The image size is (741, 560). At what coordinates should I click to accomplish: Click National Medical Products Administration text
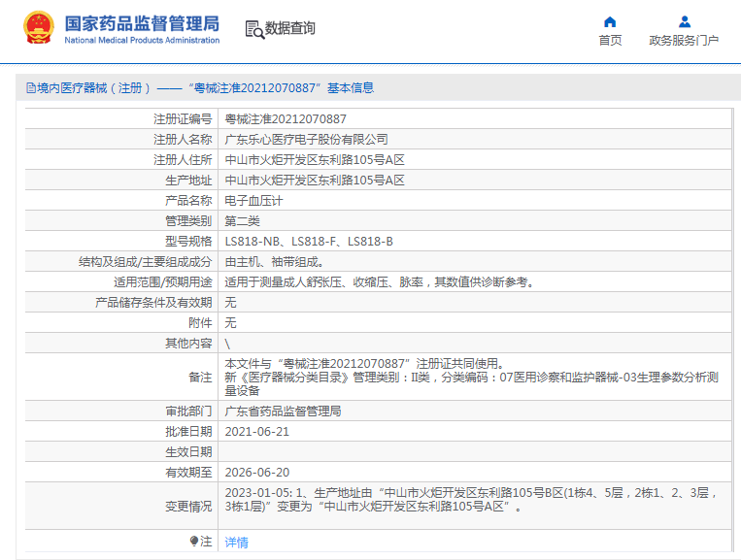[x=142, y=40]
